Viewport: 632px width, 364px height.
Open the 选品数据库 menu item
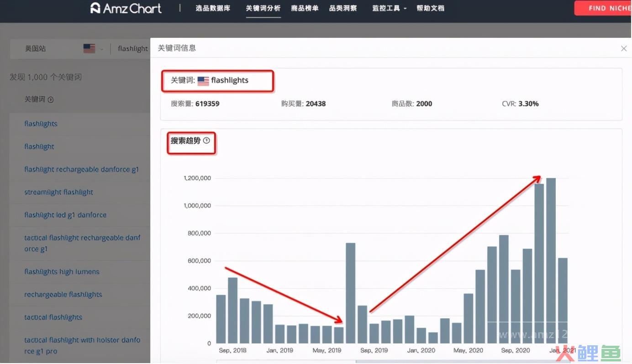[x=213, y=8]
